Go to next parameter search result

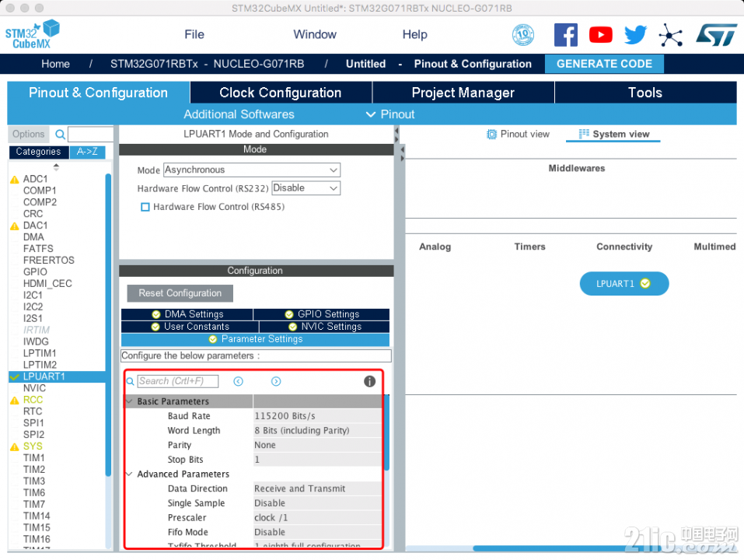[x=276, y=382]
